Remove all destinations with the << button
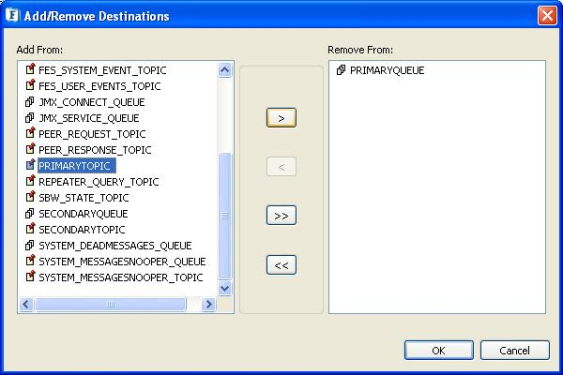 coord(281,265)
